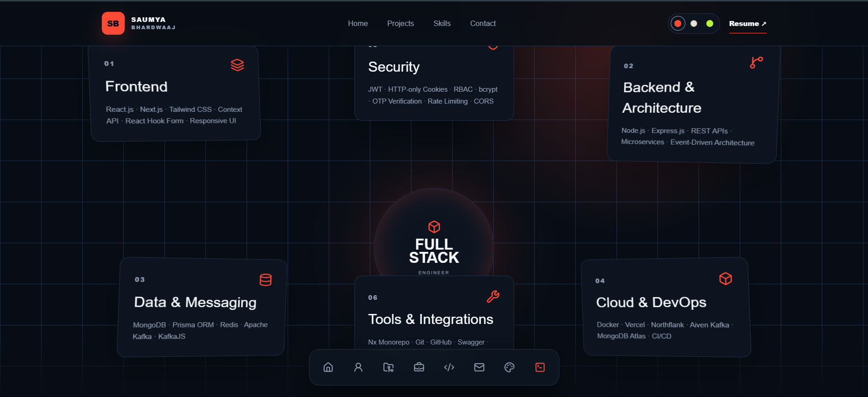
Task: Click 'MongoDB Atlas' text in Cloud card
Action: click(621, 336)
